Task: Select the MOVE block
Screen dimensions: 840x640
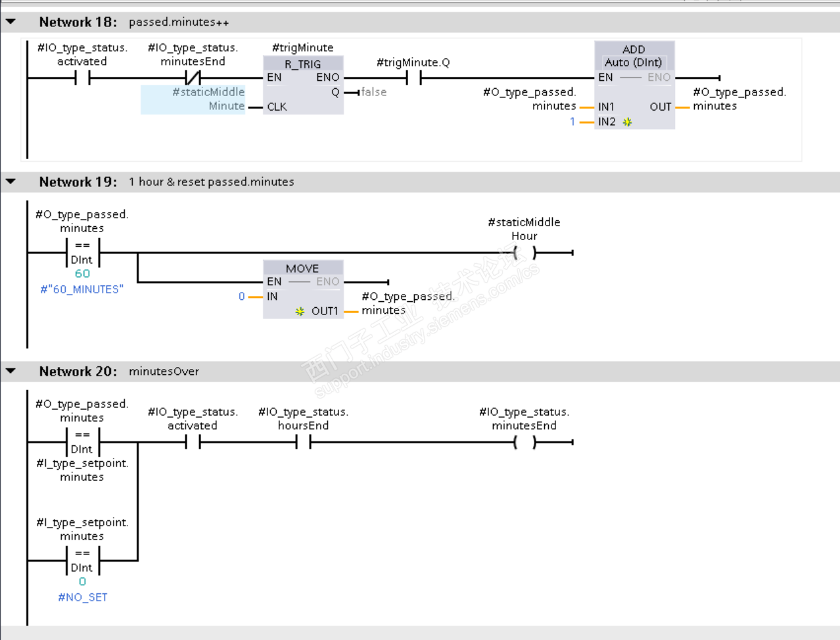Action: (303, 289)
